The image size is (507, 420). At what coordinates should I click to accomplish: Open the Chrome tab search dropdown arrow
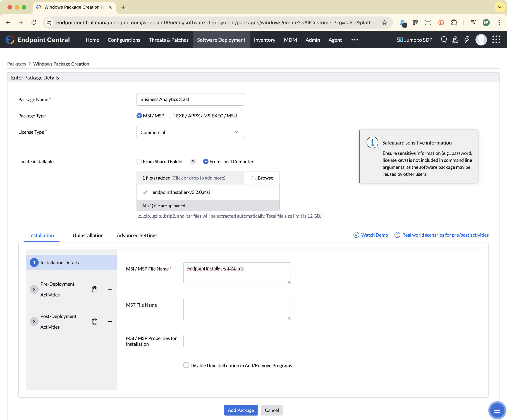coord(500,7)
